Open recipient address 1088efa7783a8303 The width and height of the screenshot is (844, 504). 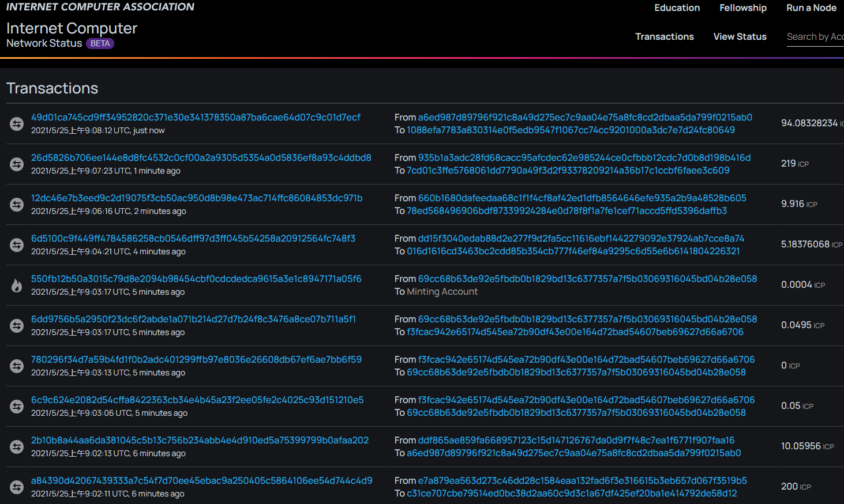[x=571, y=130]
